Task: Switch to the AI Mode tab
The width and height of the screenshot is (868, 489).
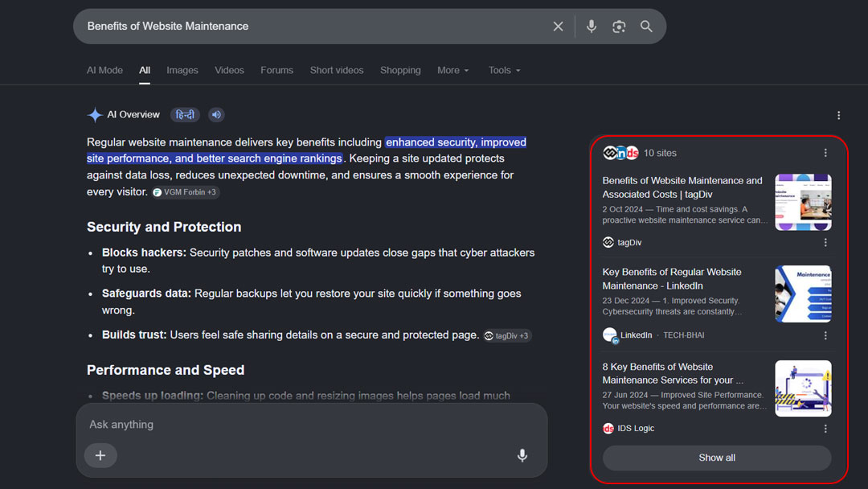Action: [104, 70]
